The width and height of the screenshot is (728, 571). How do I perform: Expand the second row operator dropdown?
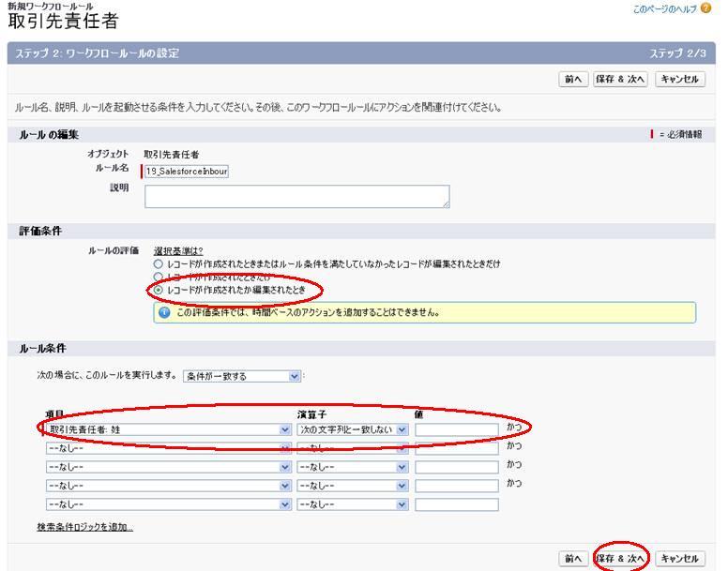(x=353, y=448)
